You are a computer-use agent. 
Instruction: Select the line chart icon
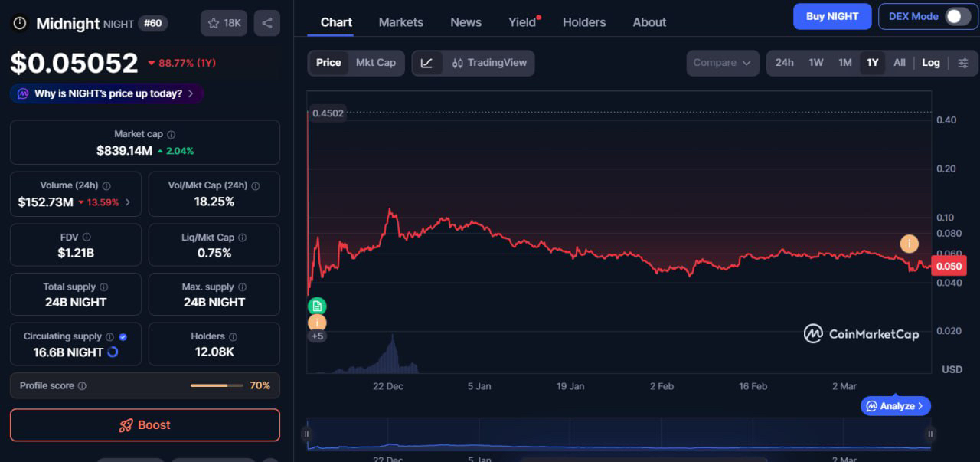427,63
